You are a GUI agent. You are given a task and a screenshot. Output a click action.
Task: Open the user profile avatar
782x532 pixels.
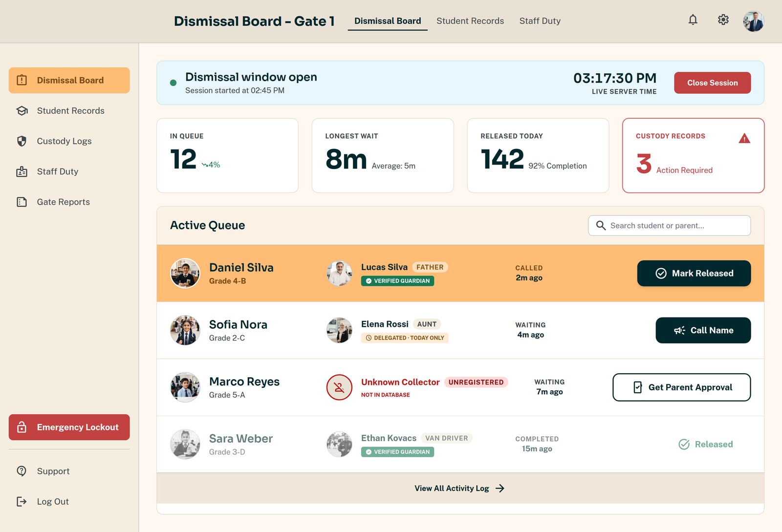pyautogui.click(x=754, y=21)
